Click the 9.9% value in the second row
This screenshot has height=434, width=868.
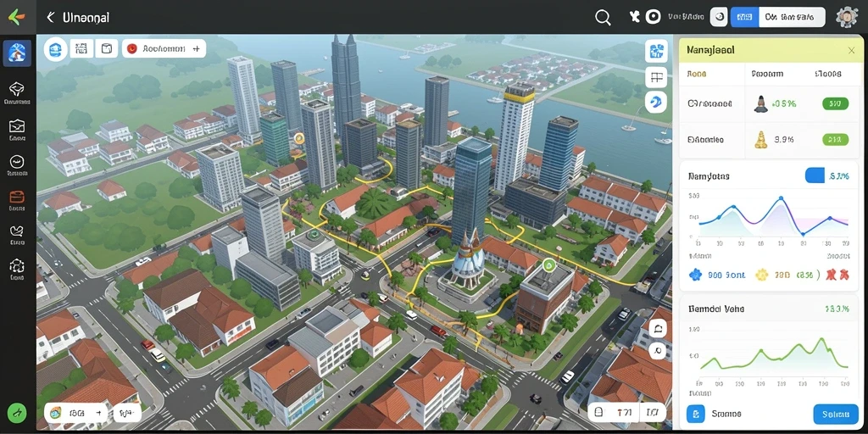pos(784,140)
